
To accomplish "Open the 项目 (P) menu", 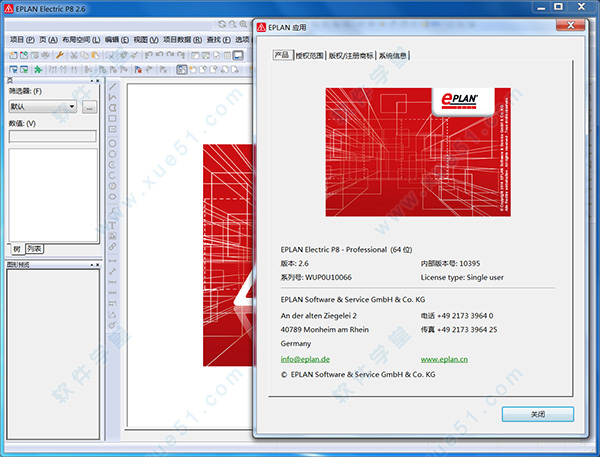I will [21, 39].
